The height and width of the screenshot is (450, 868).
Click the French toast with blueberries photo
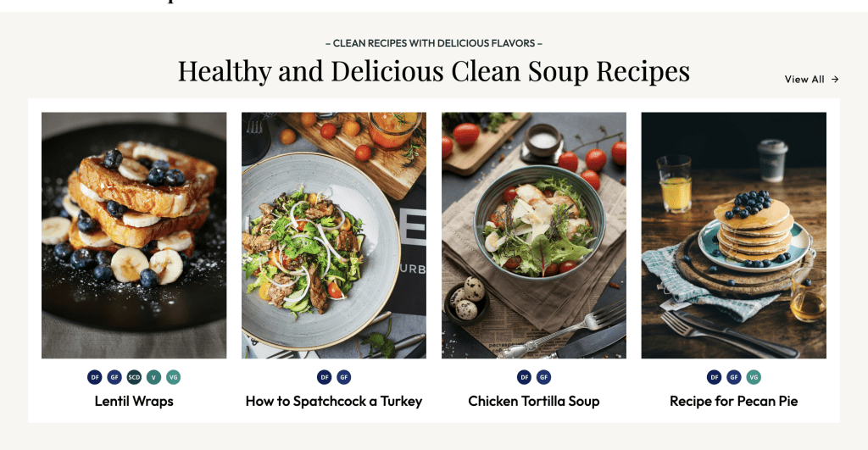coord(134,236)
